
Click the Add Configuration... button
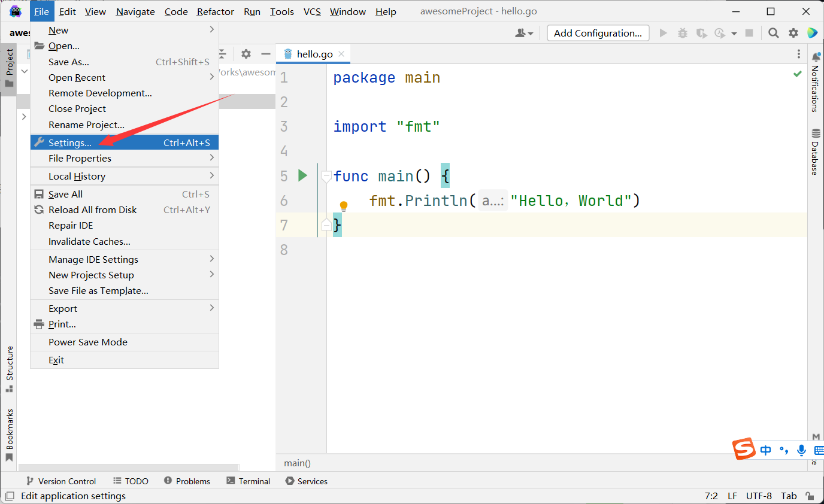598,34
